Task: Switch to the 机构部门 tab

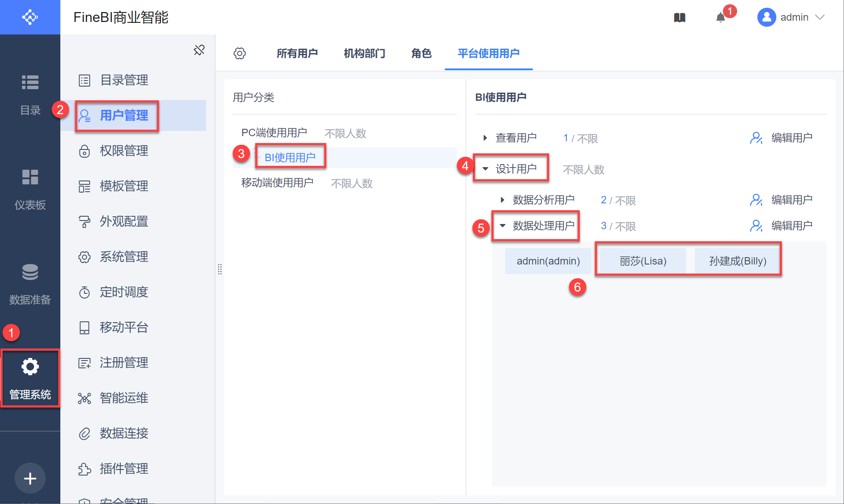Action: tap(364, 53)
